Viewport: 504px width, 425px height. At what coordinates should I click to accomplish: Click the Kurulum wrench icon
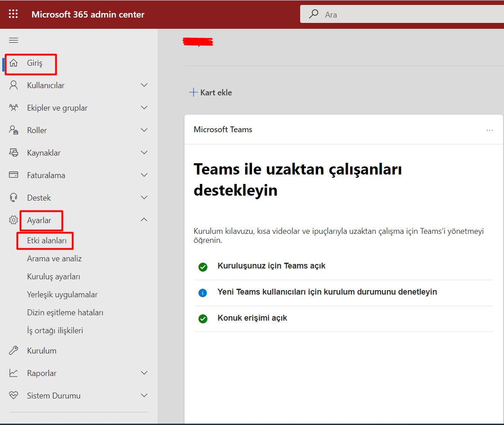click(13, 350)
